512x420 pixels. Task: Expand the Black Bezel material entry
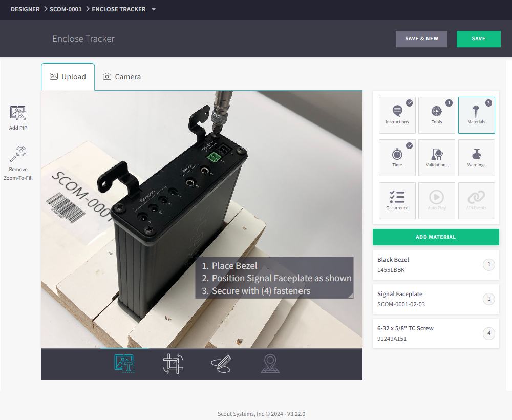click(435, 265)
